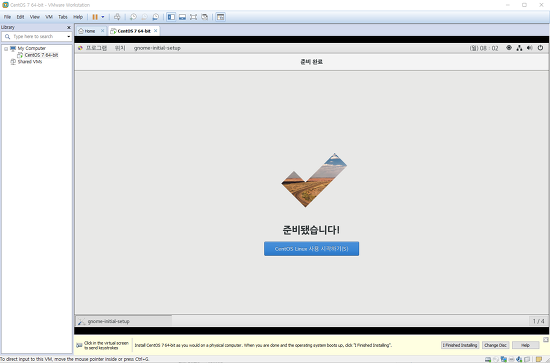Open the Edit menu
This screenshot has height=363, width=550.
point(20,17)
